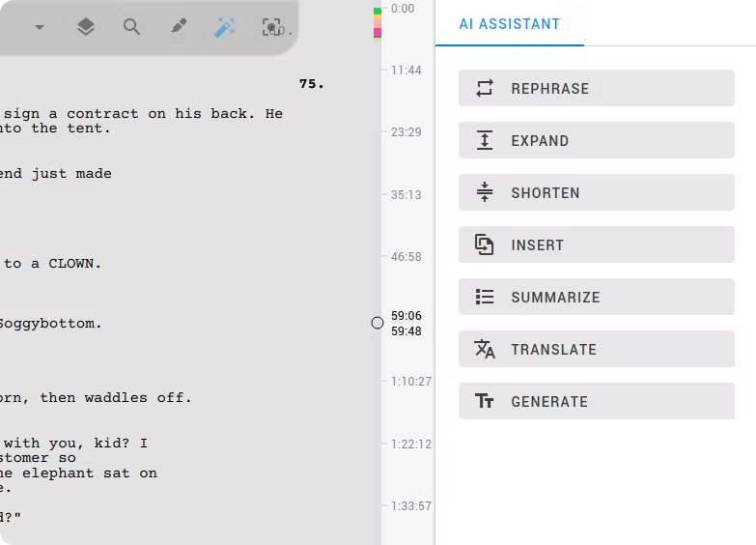Jump to 0:00 on the timeline
The width and height of the screenshot is (756, 545).
tap(403, 9)
